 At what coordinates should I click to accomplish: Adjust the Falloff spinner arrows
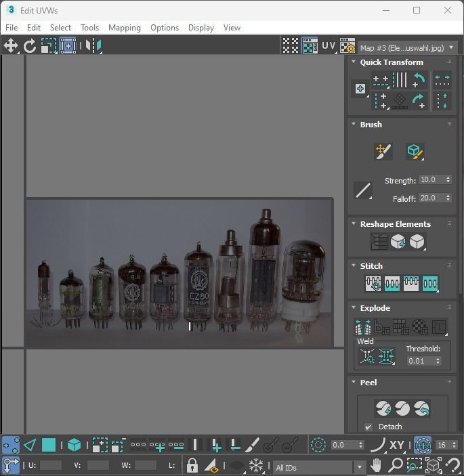pos(448,198)
